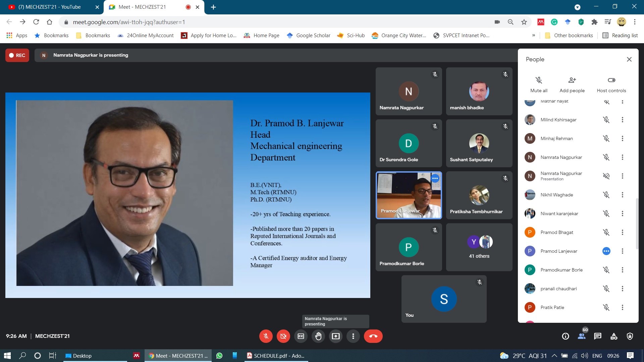Mute Niwant karanjekar in the list
The image size is (644, 362).
(606, 214)
